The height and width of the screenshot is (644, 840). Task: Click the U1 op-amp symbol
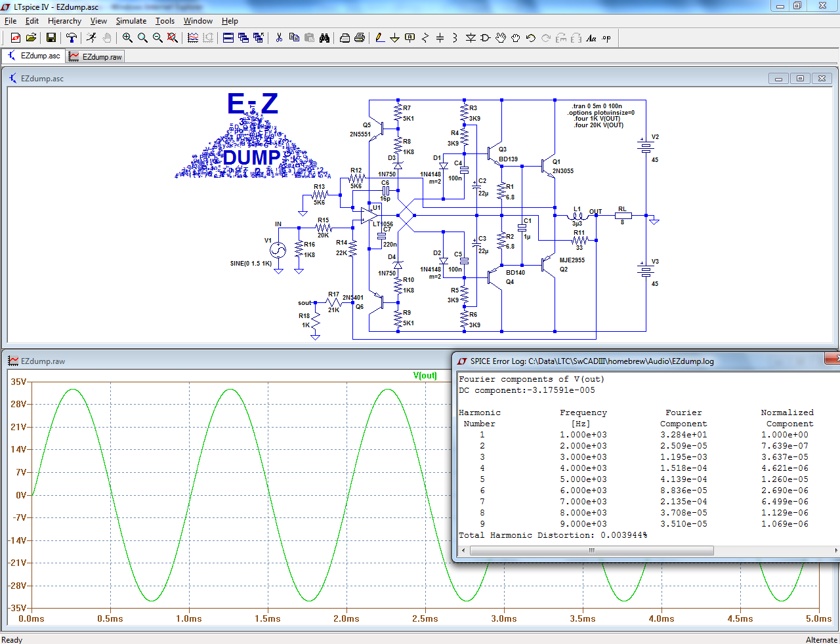(x=369, y=214)
